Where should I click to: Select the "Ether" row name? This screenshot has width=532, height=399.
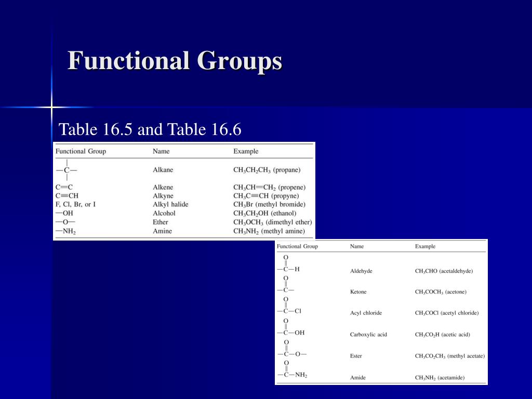tap(161, 222)
